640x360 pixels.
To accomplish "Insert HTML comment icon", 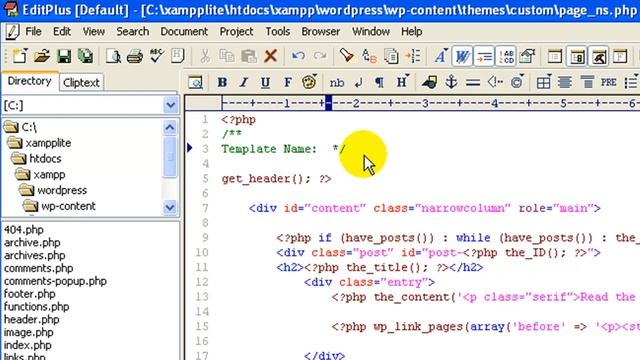I will [495, 82].
